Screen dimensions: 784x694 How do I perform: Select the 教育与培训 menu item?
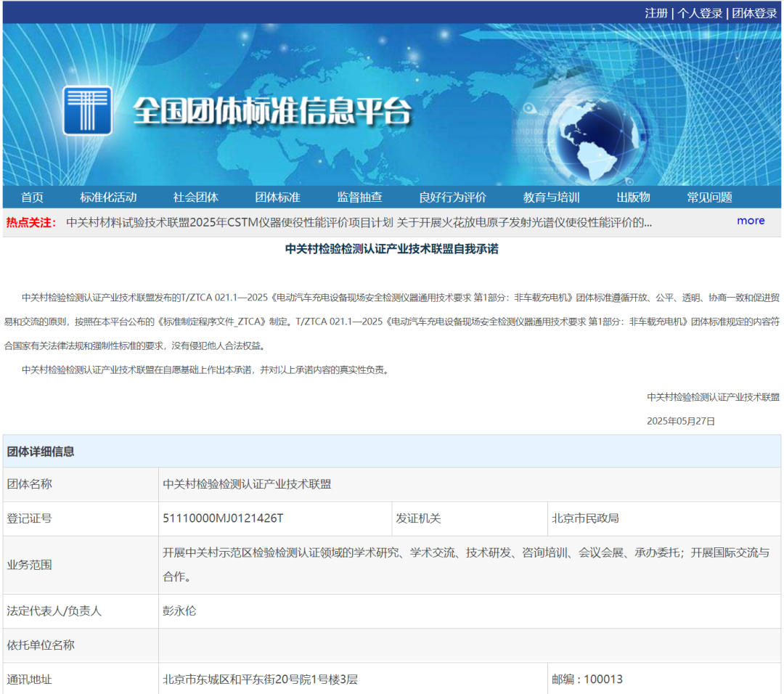coord(551,197)
